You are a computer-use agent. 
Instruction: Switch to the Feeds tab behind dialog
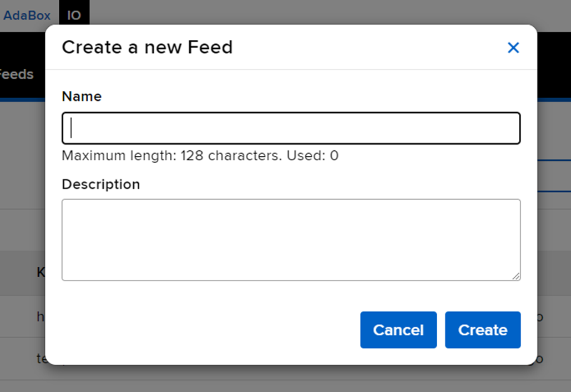pyautogui.click(x=17, y=74)
